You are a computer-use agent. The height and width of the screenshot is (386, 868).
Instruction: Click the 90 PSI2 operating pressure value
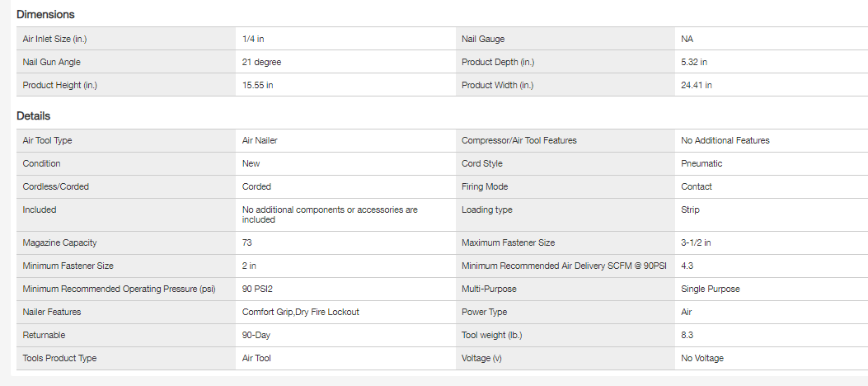click(262, 289)
